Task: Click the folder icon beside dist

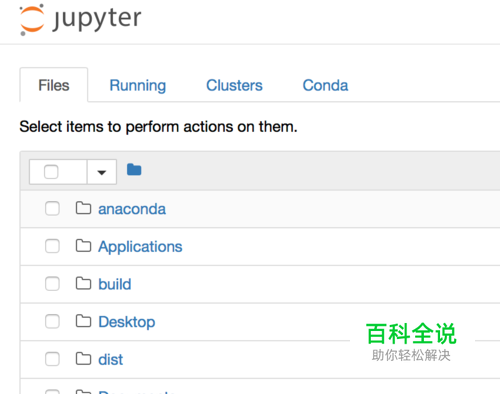Action: point(83,359)
